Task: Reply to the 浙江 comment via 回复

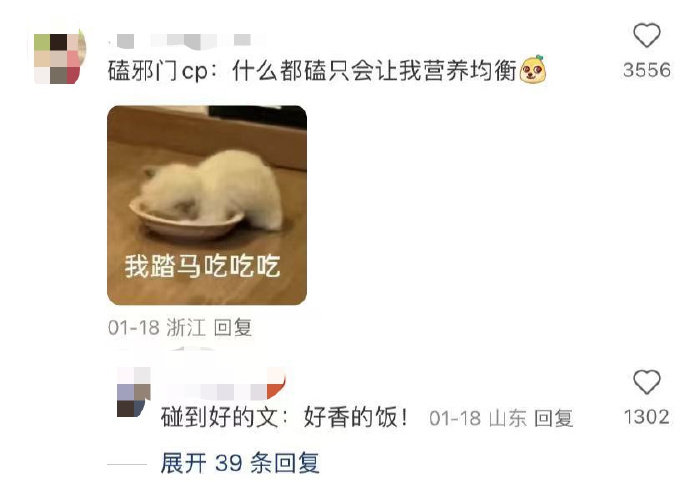Action: click(x=233, y=328)
